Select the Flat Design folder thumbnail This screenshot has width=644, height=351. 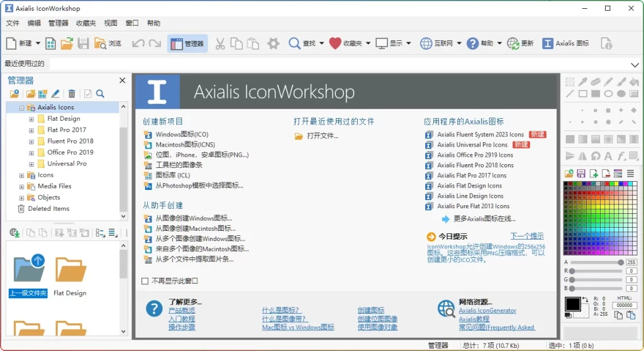(70, 276)
